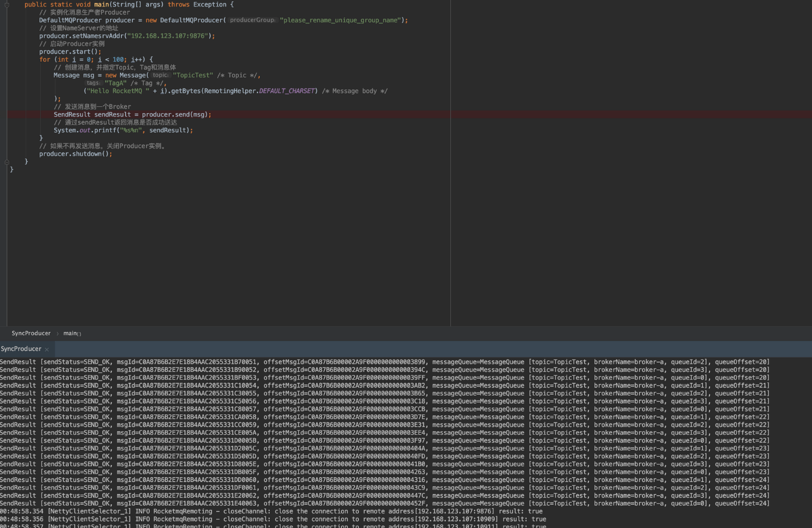Click the for loop header line
The height and width of the screenshot is (528, 812).
click(x=96, y=59)
